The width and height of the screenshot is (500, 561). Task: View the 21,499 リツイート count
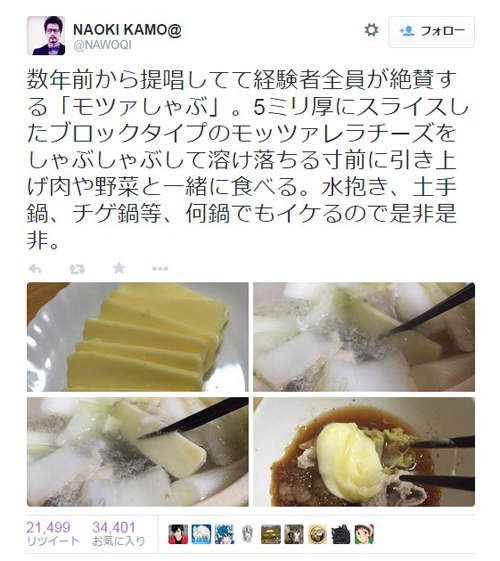(53, 533)
